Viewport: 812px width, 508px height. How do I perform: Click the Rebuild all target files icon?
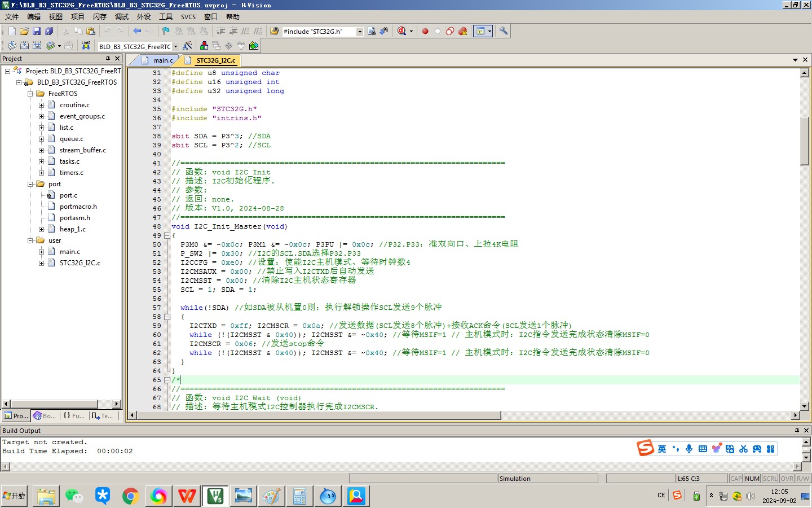coord(37,46)
